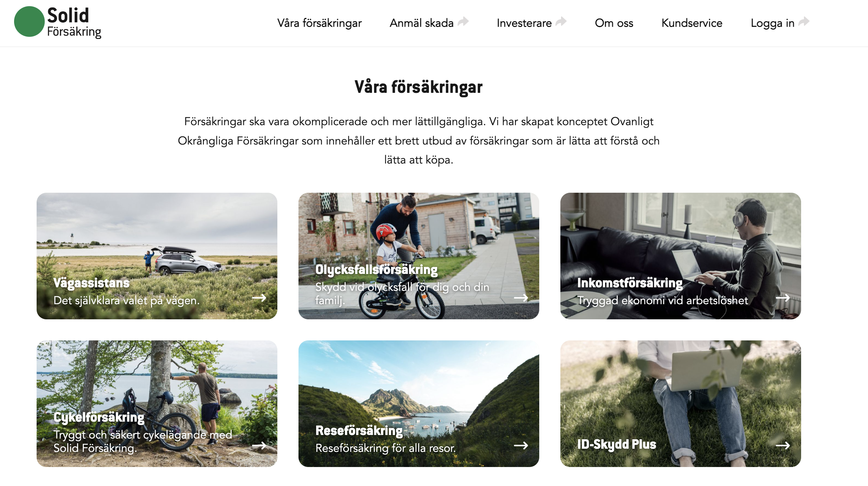Open the Investerare link
The width and height of the screenshot is (868, 486).
coord(524,23)
